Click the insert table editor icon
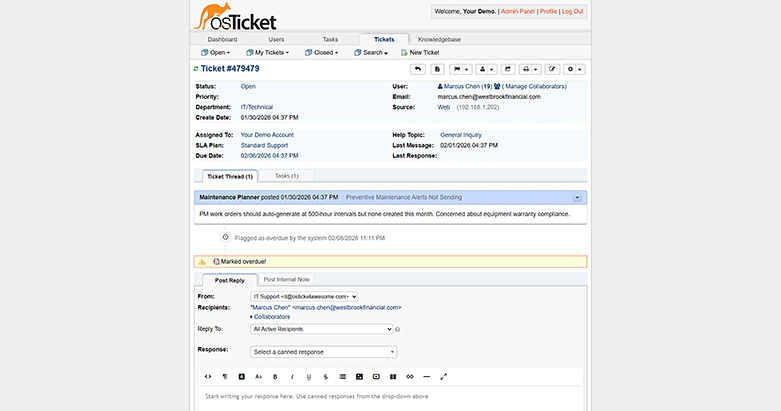This screenshot has height=411, width=781. (393, 377)
